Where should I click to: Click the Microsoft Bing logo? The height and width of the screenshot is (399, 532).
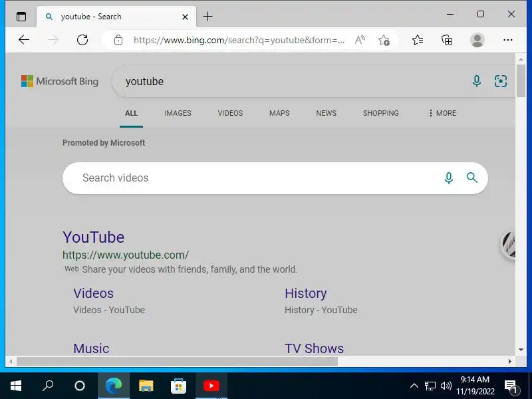point(60,81)
